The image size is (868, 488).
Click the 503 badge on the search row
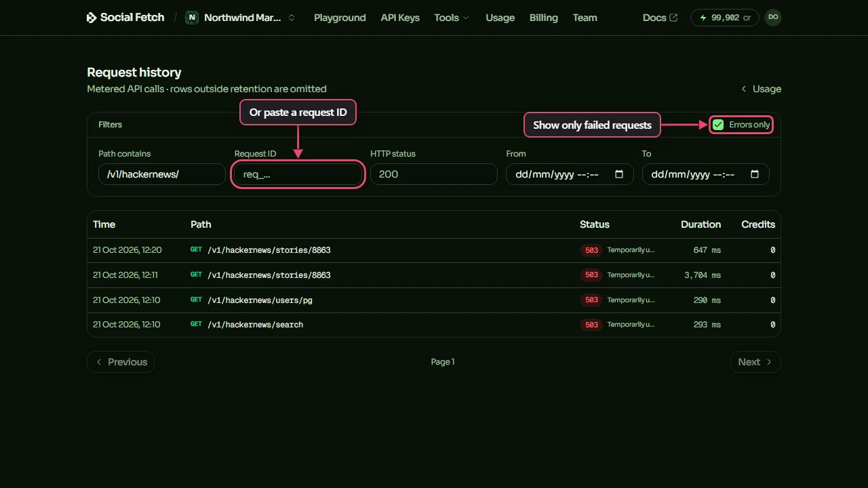[x=591, y=325]
